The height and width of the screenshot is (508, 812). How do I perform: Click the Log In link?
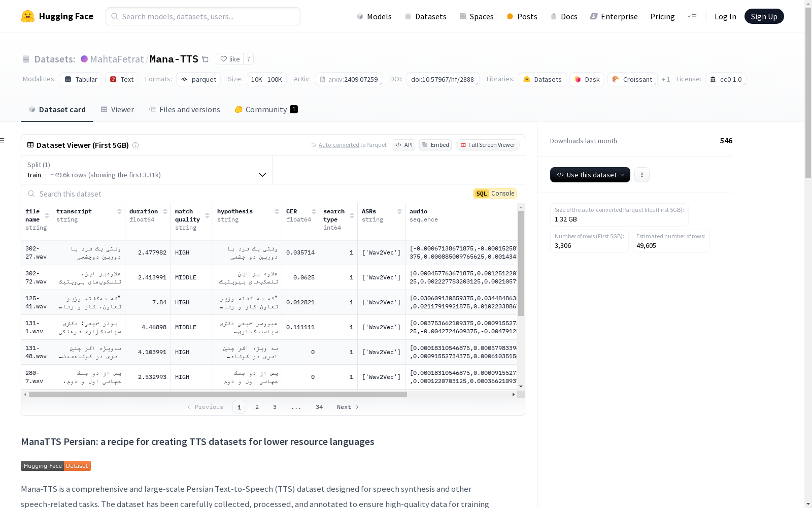(725, 16)
